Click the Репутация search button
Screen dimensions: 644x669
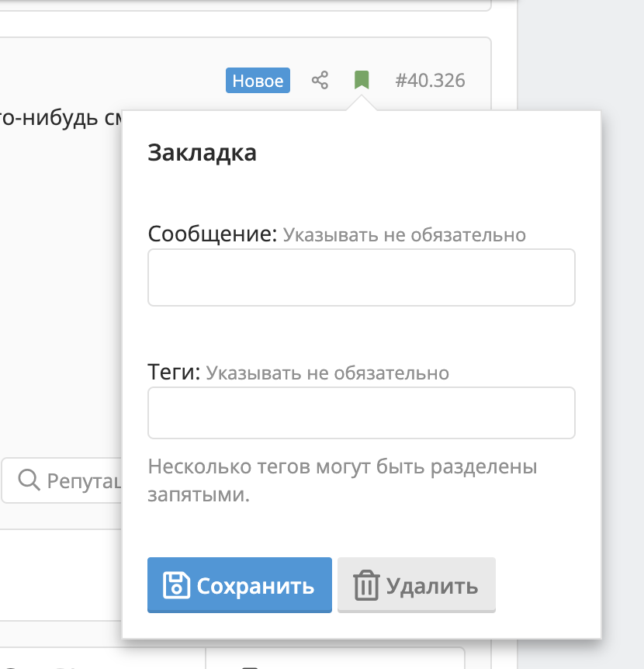tap(62, 480)
